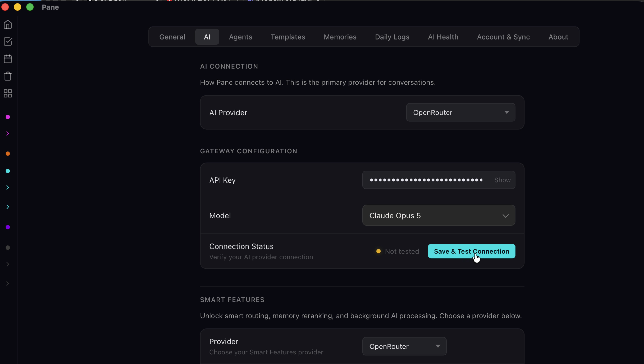This screenshot has width=644, height=364.
Task: Expand the first cyan chevron below cyan dot
Action: coord(8,188)
